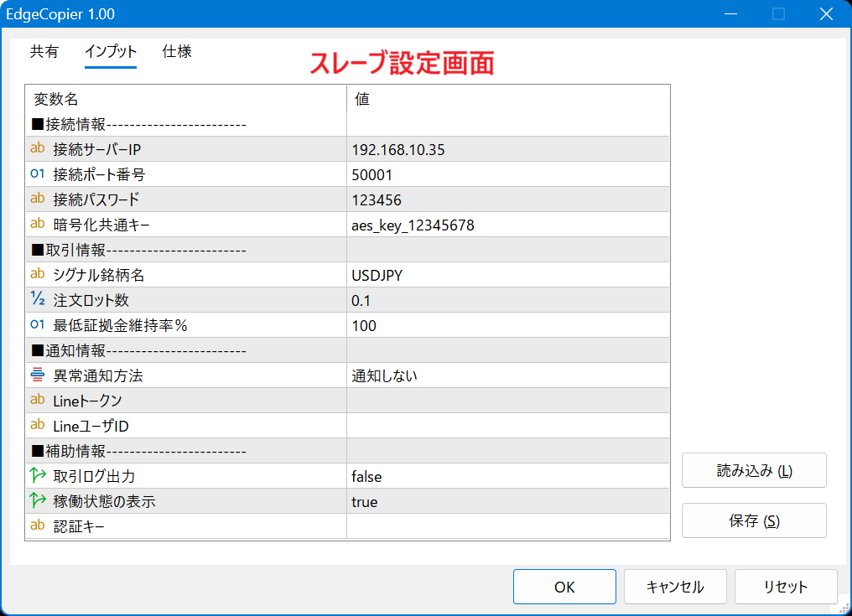Click the string icon beside LineユーザID
852x616 pixels.
pyautogui.click(x=38, y=425)
